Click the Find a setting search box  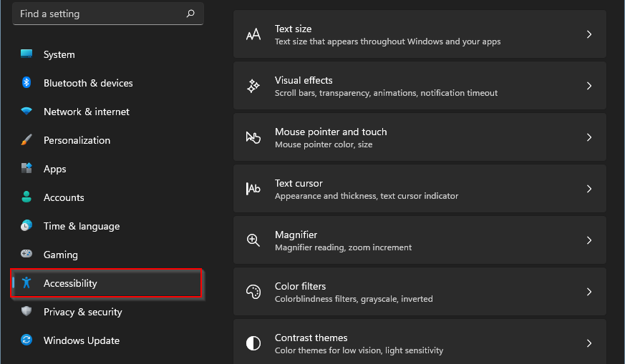tap(108, 14)
